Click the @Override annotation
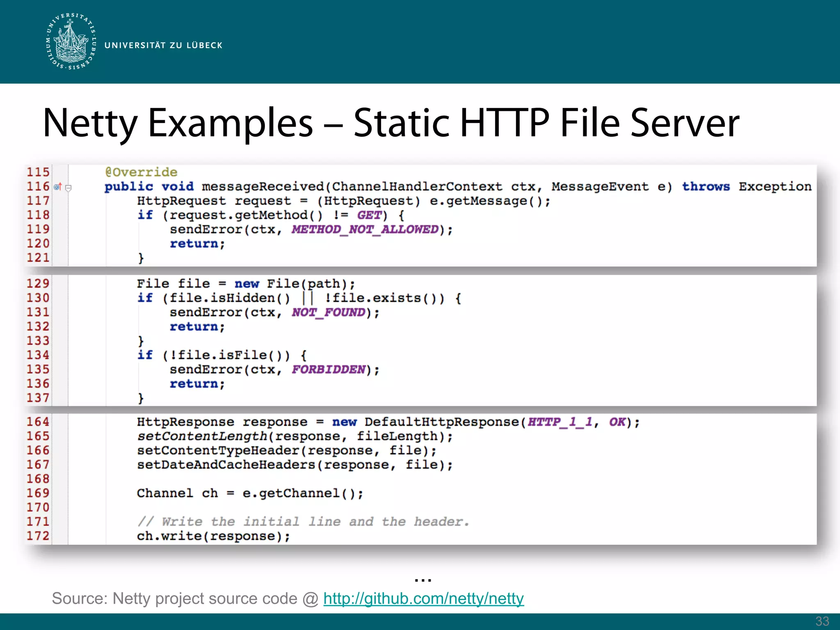This screenshot has width=840, height=630. tap(141, 172)
